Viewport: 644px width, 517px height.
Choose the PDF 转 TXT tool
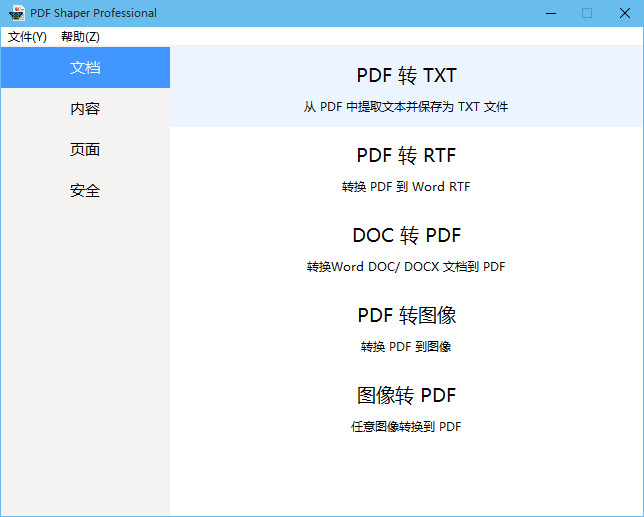[x=406, y=76]
